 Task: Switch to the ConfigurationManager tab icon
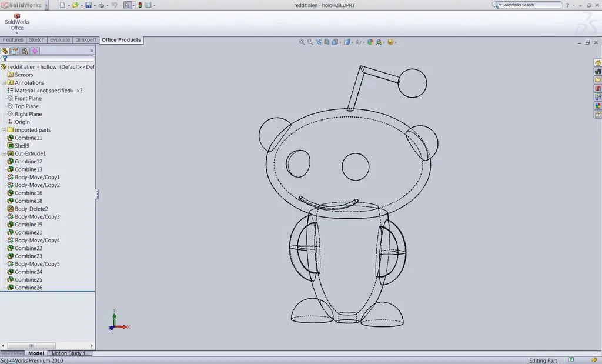[25, 51]
